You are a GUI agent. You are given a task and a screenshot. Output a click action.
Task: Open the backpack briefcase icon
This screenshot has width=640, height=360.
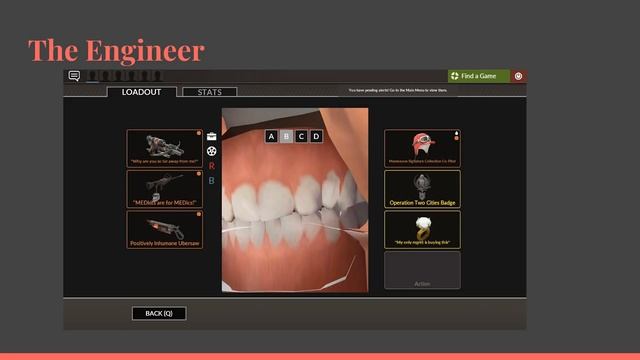pyautogui.click(x=211, y=136)
